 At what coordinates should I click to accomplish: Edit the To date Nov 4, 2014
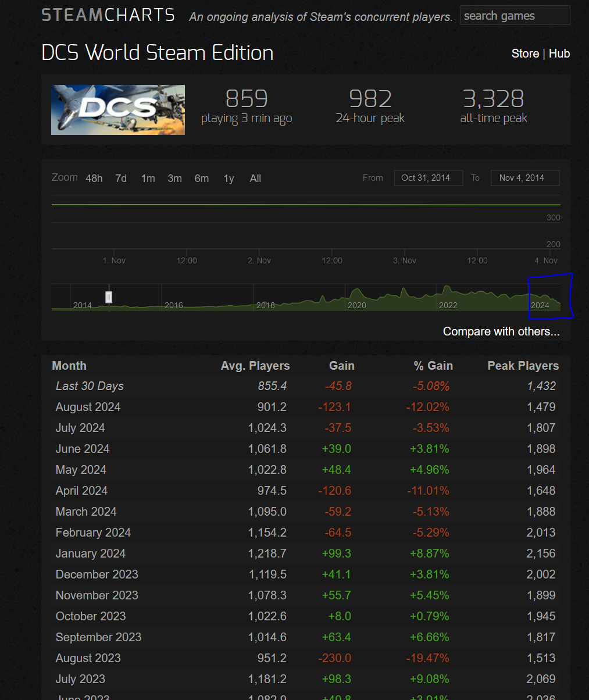[525, 178]
